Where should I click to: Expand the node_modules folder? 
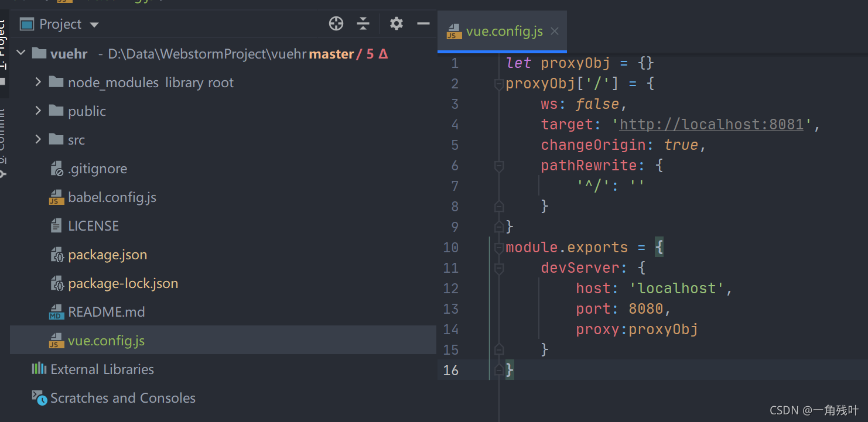(38, 82)
